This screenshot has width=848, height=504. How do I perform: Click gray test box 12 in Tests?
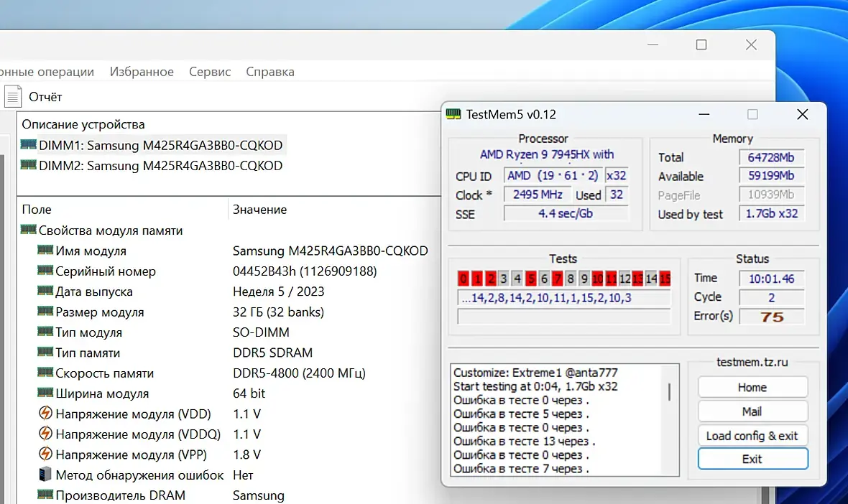point(625,279)
